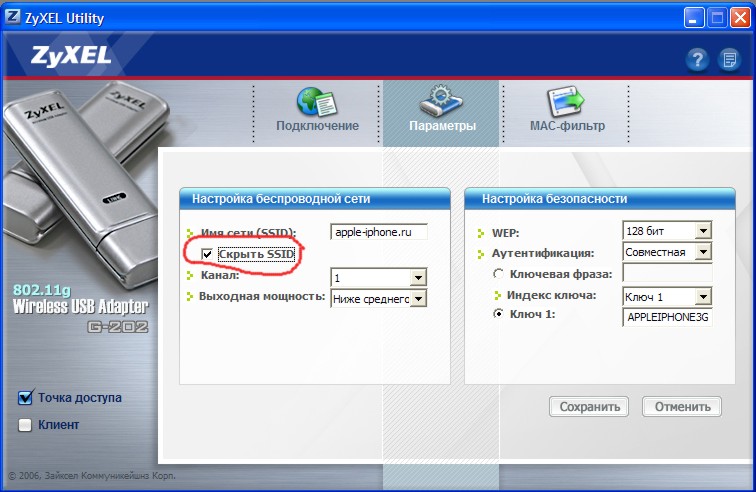Click the WEP label
756x492 pixels.
click(505, 233)
